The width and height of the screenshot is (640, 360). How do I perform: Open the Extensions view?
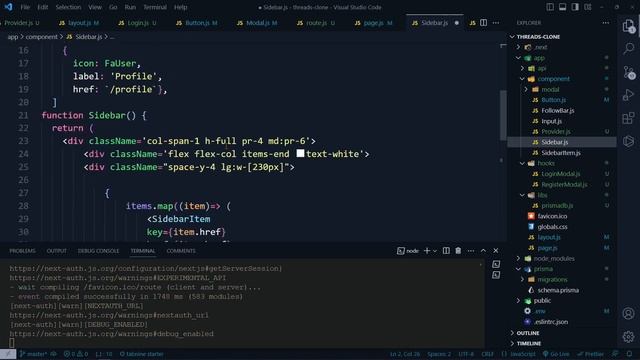[629, 118]
